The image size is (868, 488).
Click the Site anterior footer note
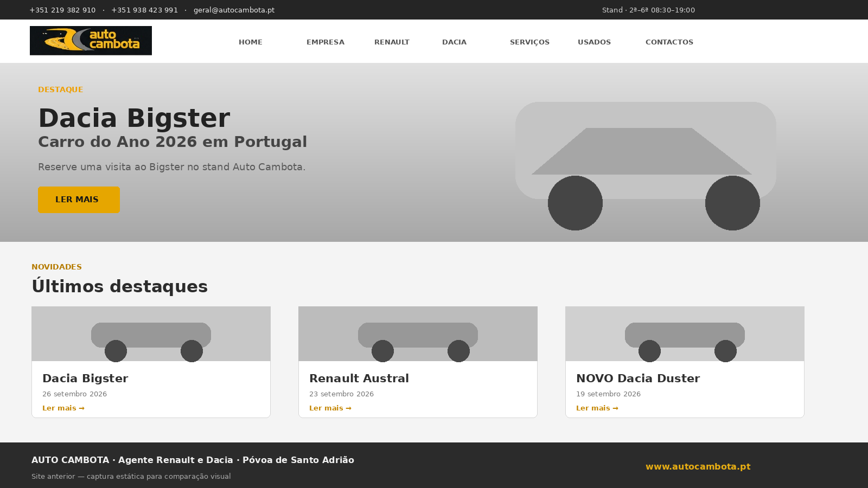pyautogui.click(x=131, y=477)
